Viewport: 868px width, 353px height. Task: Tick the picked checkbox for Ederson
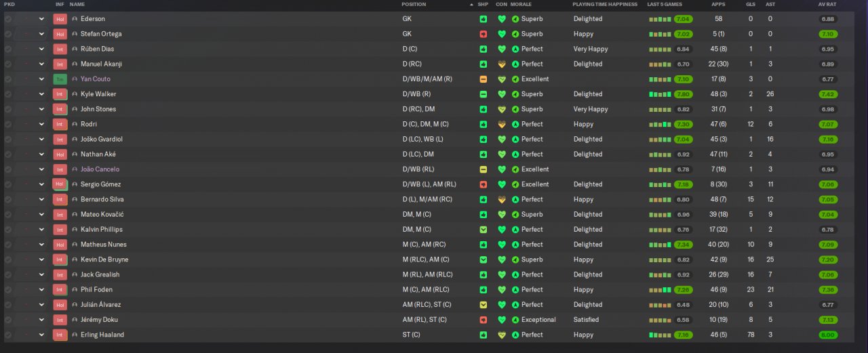(7, 19)
